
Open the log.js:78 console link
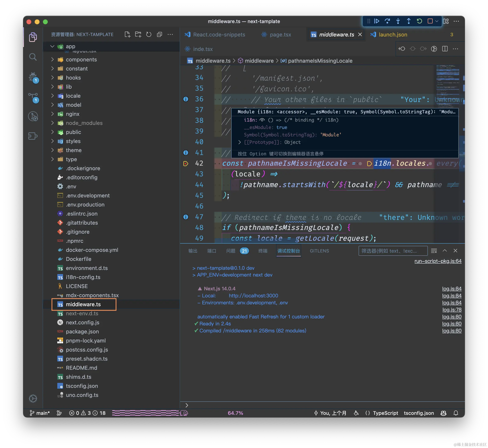[451, 310]
